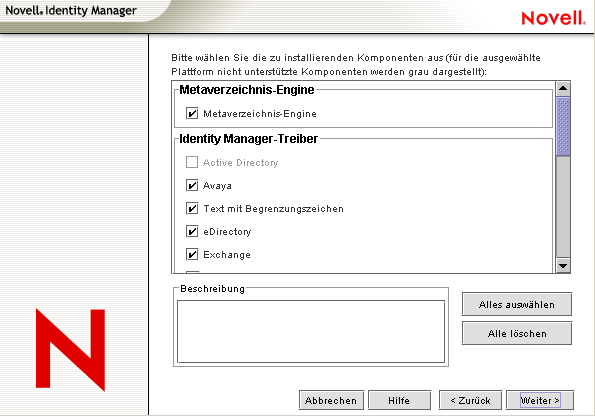Uncheck the Avaya driver checkbox
595x416 pixels.
pyautogui.click(x=192, y=185)
